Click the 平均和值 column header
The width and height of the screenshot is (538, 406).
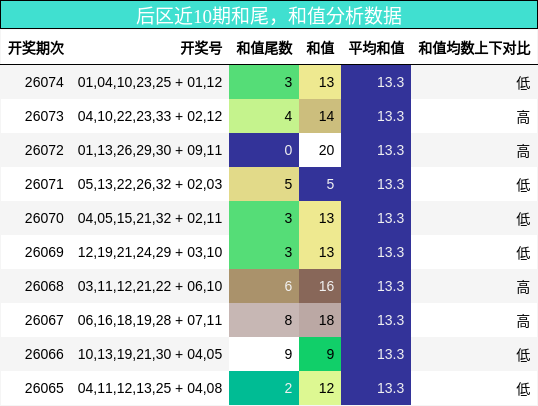[x=376, y=48]
